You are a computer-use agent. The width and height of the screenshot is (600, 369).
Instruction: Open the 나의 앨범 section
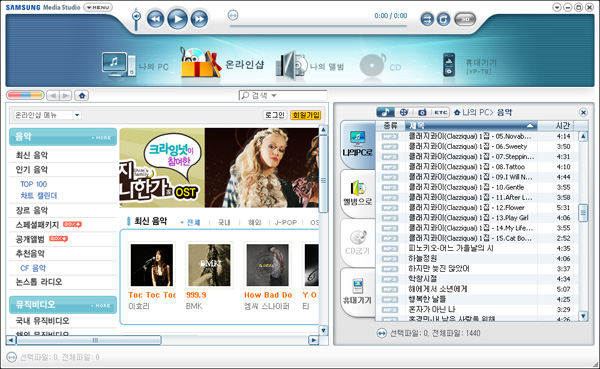pos(310,66)
